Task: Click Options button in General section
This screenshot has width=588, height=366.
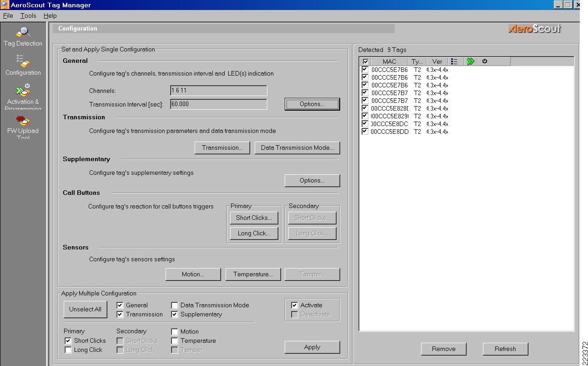Action: coord(312,104)
